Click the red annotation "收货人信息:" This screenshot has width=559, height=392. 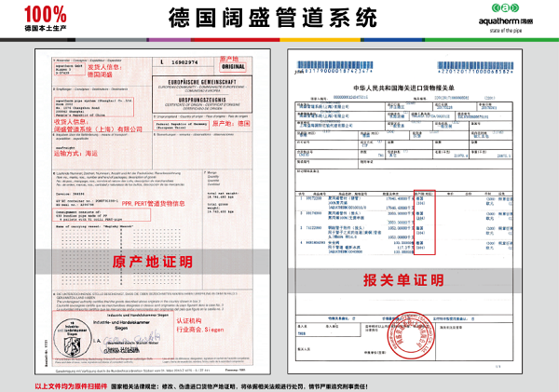pyautogui.click(x=72, y=122)
